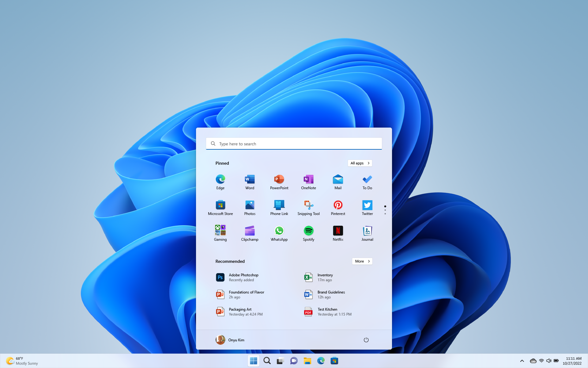
Task: Expand All apps in Start menu
Action: pos(360,163)
